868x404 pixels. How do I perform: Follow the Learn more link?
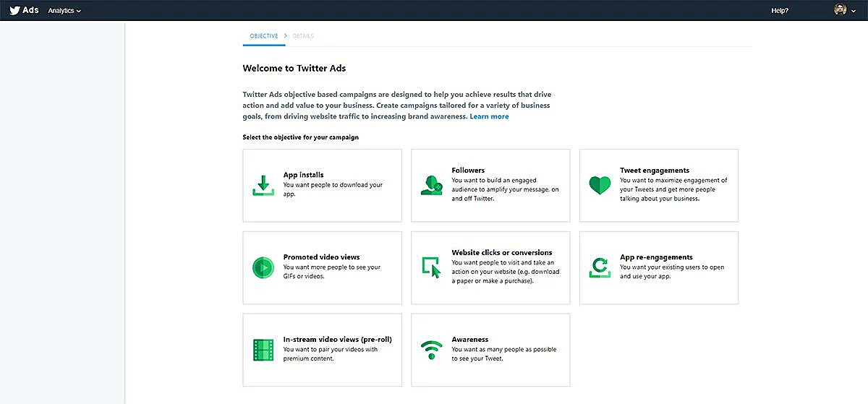click(489, 116)
